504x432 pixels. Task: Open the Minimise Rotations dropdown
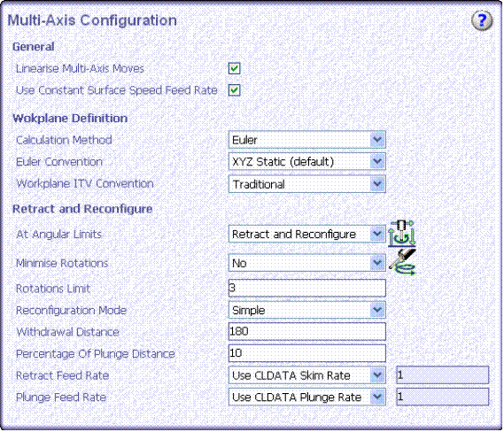click(307, 263)
